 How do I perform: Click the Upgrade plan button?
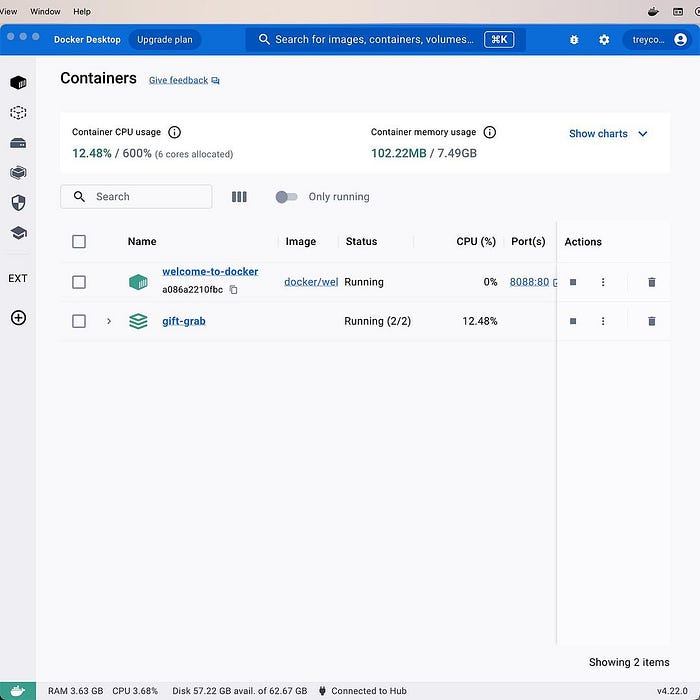click(165, 40)
